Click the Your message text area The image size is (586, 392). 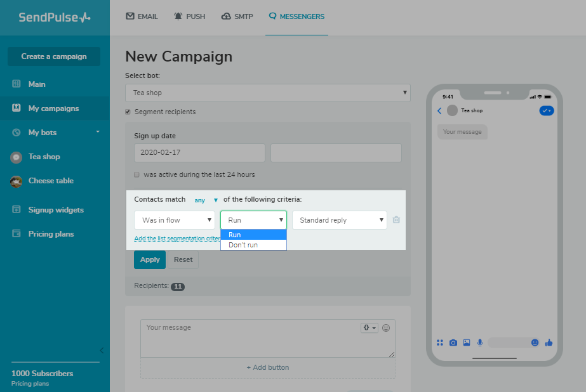point(267,338)
